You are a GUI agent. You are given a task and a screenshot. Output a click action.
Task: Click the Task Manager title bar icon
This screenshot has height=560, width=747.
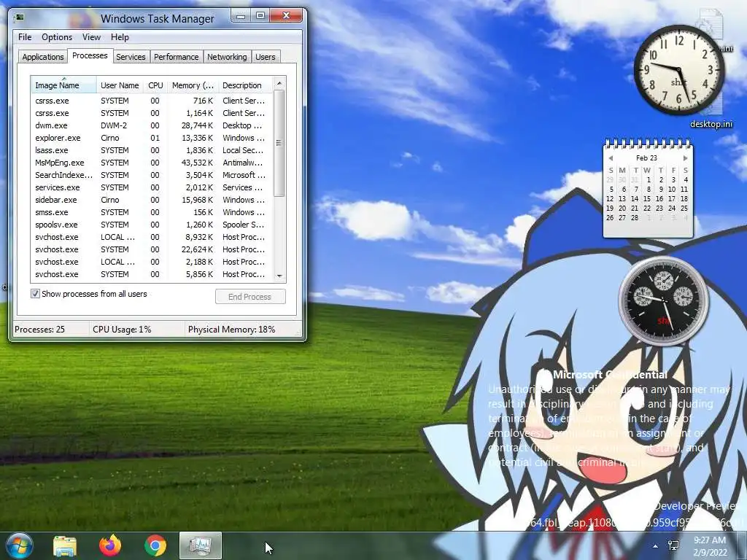pos(19,18)
